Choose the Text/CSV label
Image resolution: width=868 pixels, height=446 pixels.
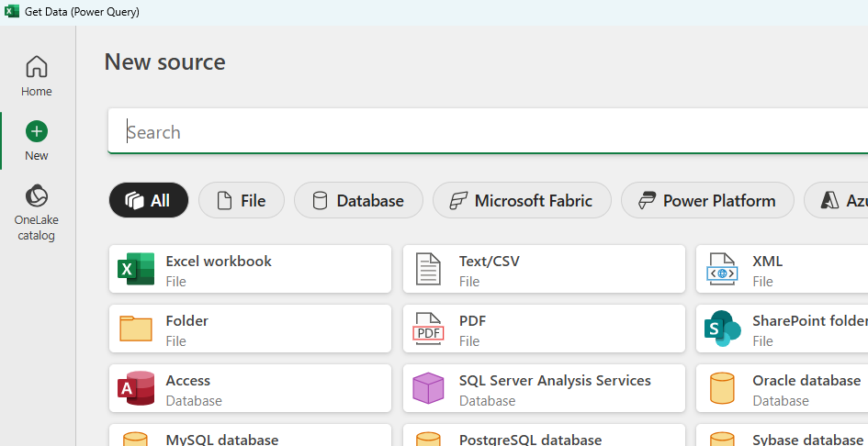click(490, 261)
